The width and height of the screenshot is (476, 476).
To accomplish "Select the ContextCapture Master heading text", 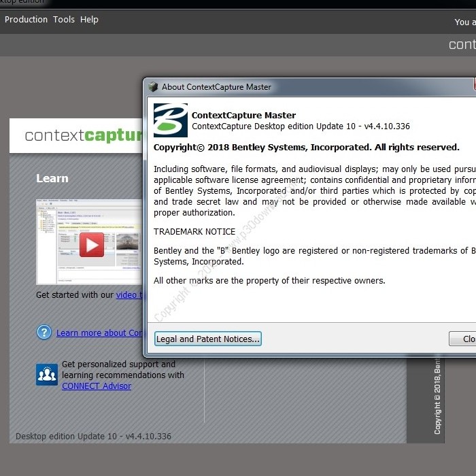I will point(243,116).
